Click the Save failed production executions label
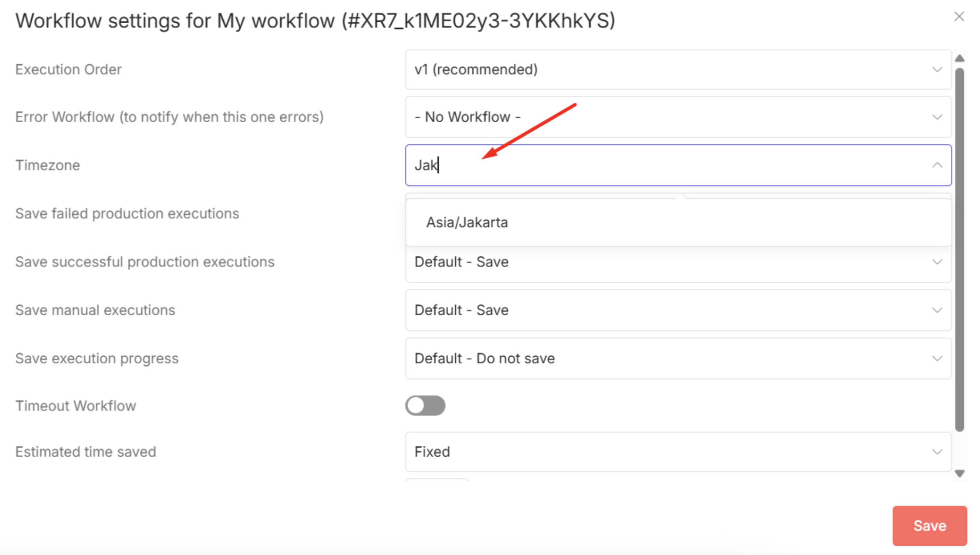This screenshot has height=555, width=980. click(x=127, y=213)
